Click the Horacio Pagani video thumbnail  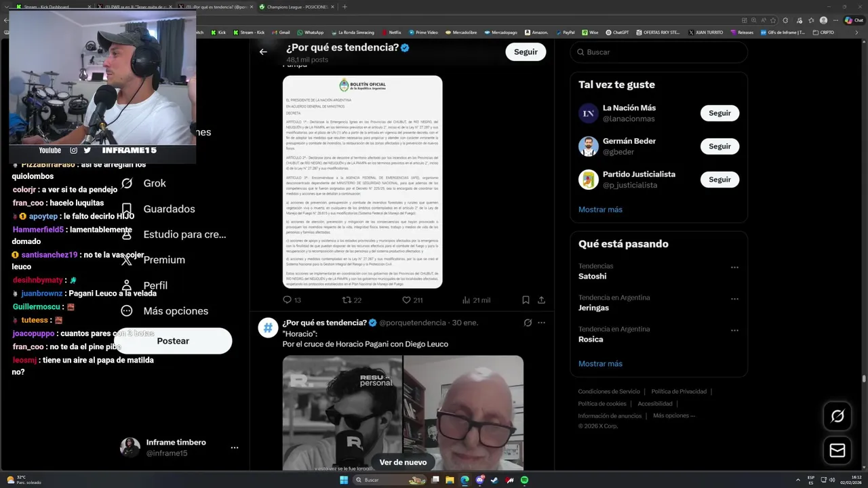pyautogui.click(x=403, y=412)
